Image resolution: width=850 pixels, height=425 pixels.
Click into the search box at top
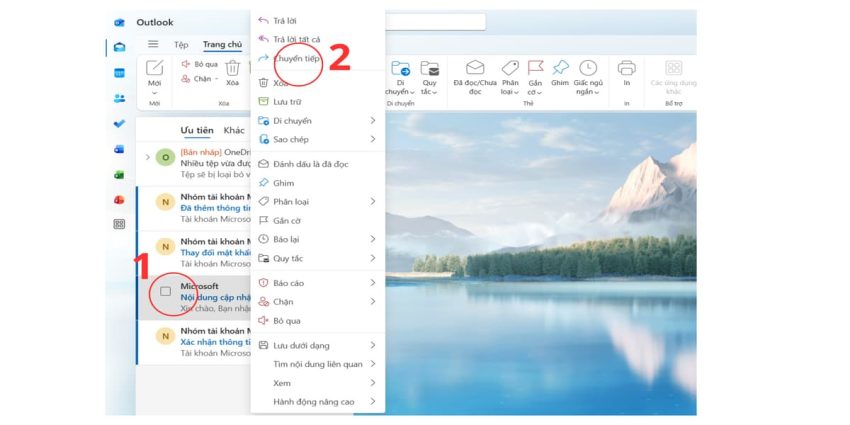[x=435, y=22]
